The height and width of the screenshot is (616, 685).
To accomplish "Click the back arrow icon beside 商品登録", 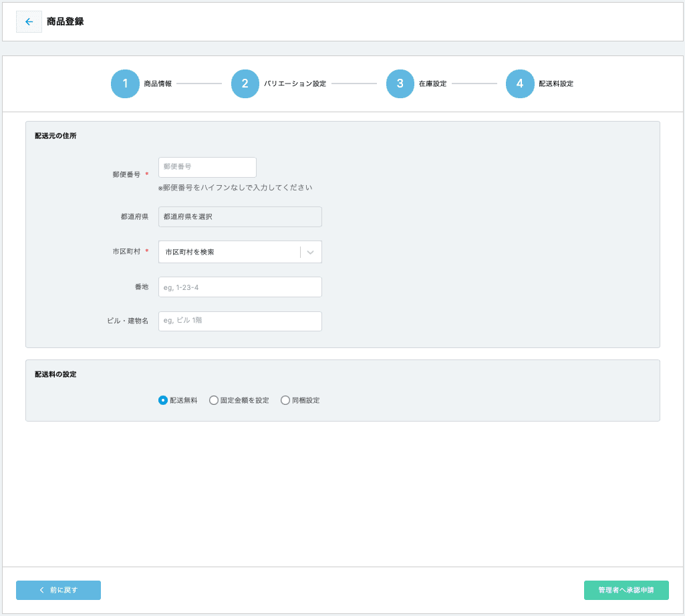I will pyautogui.click(x=29, y=21).
